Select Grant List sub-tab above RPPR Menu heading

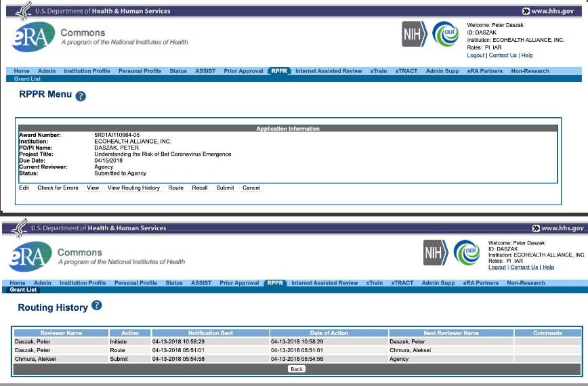27,79
